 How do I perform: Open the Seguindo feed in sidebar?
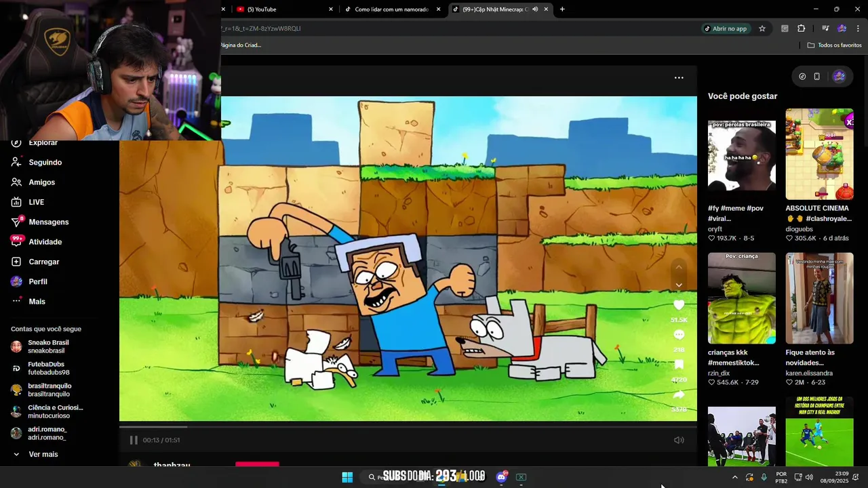pos(45,163)
